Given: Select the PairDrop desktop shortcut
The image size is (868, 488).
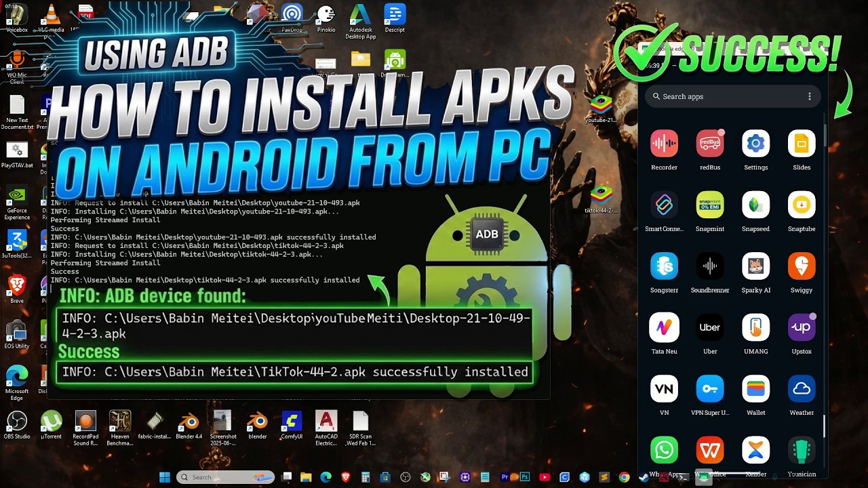Looking at the screenshot, I should click(292, 18).
